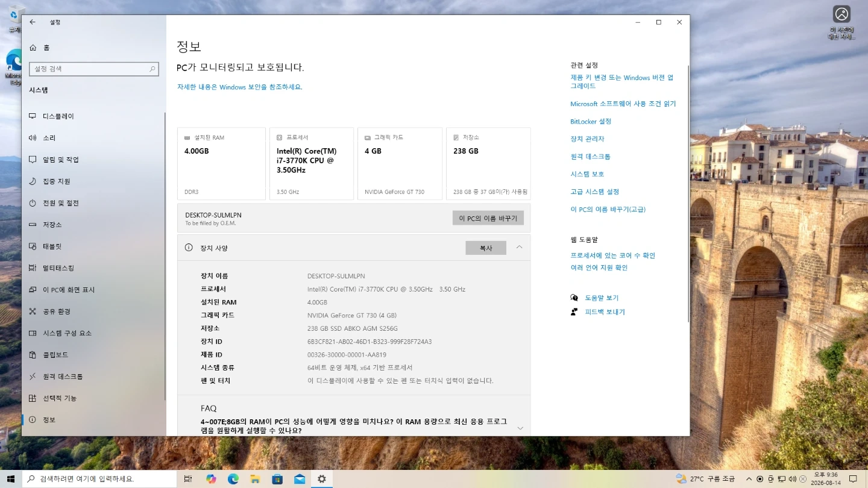868x488 pixels.
Task: Open the 소리 (Sound) settings page
Action: [93, 138]
